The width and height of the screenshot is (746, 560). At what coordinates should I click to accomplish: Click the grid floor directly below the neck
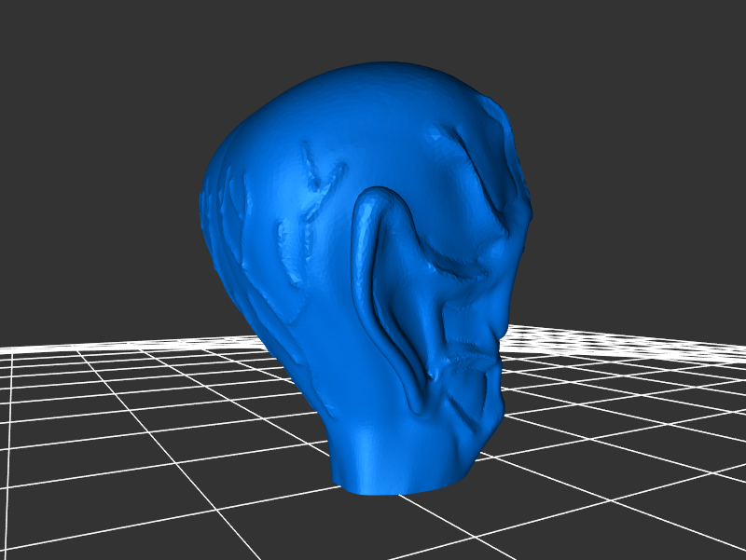[401, 522]
